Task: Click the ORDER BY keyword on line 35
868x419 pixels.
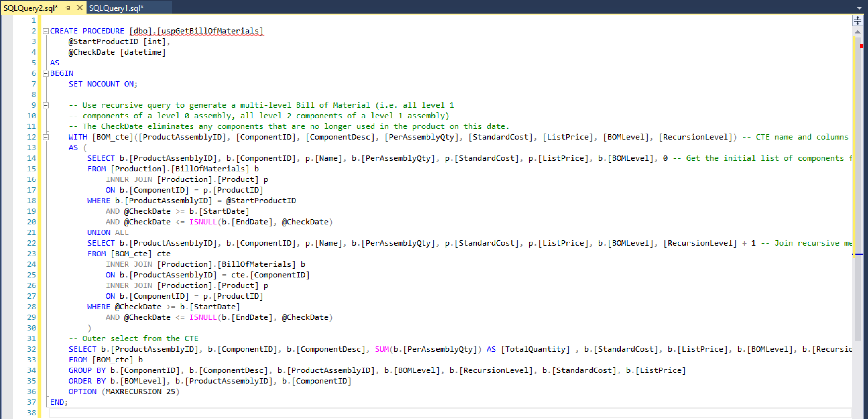Action: tap(87, 381)
